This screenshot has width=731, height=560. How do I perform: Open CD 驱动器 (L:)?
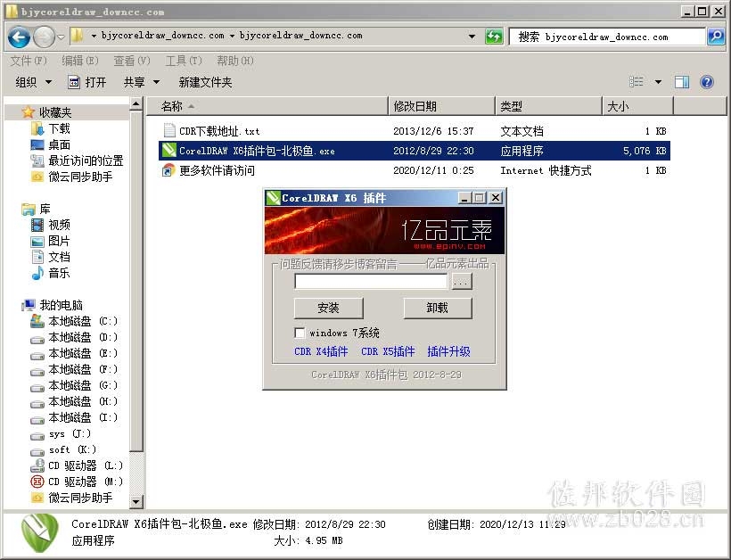77,465
